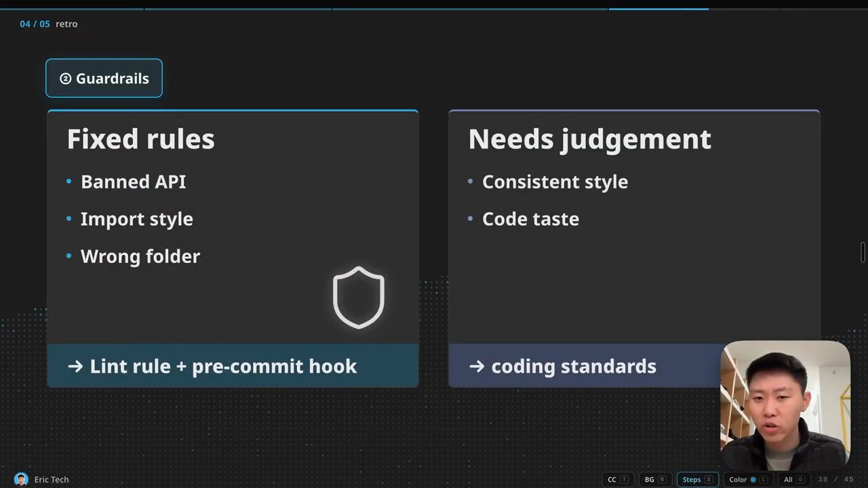
Task: Select the 'Import style' bullet
Action: [136, 219]
